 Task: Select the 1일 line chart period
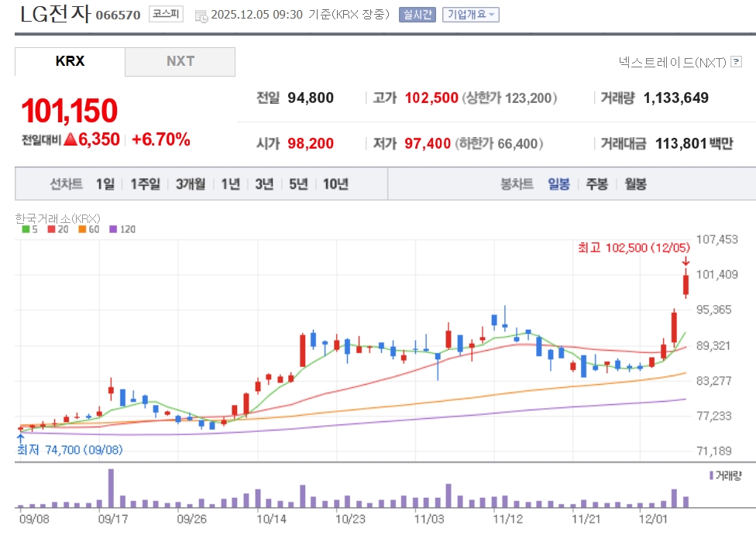[105, 184]
